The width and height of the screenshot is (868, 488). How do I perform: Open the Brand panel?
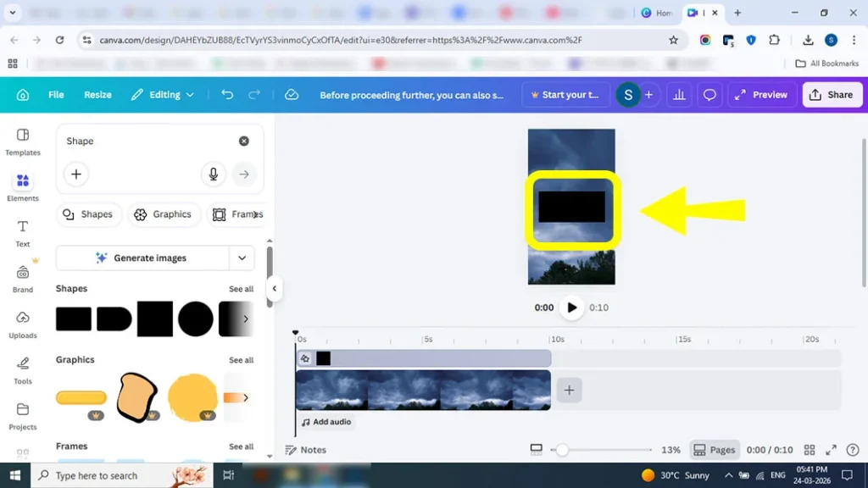pos(23,277)
